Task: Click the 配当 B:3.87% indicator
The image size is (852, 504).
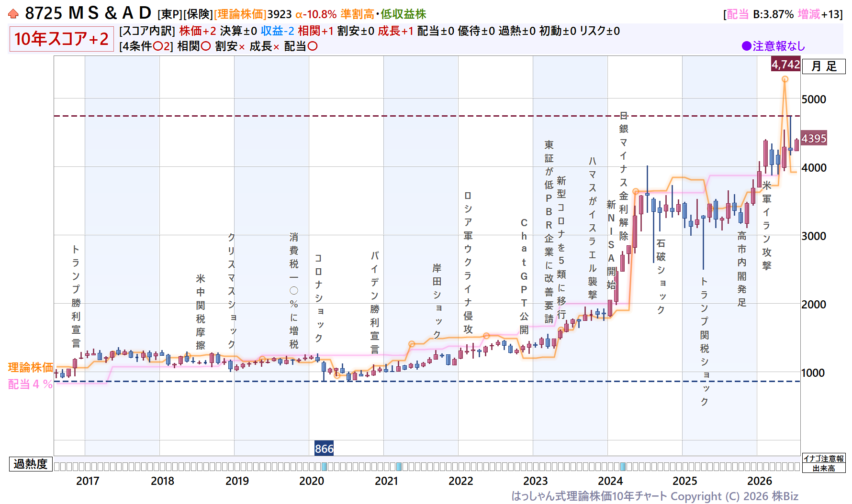Action: 760,14
